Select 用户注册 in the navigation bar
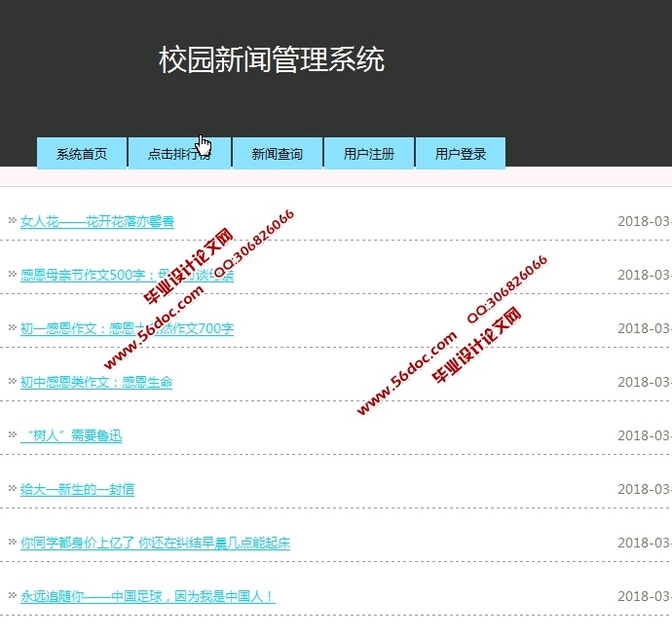Screen dimensions: 672x639 [x=369, y=154]
